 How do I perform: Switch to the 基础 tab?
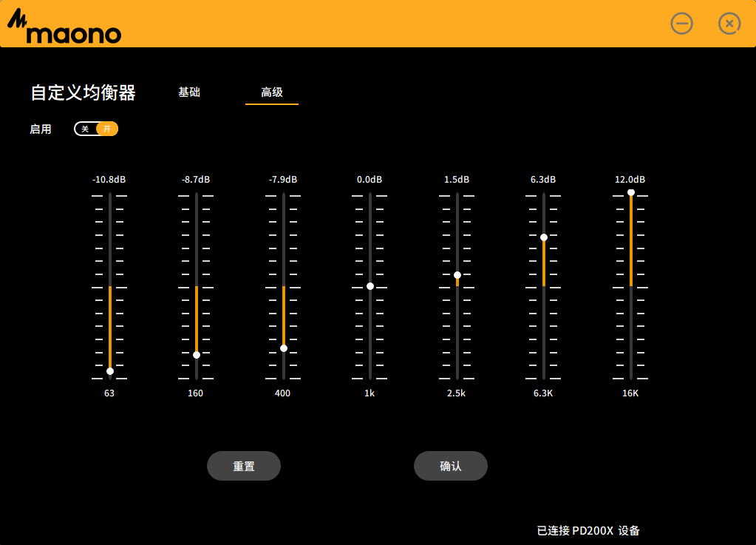tap(189, 92)
